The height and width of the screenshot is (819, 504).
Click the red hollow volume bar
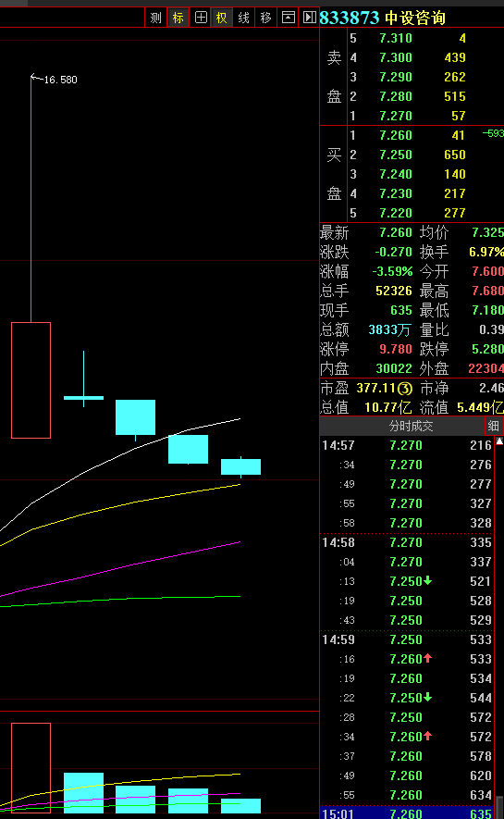point(31,768)
